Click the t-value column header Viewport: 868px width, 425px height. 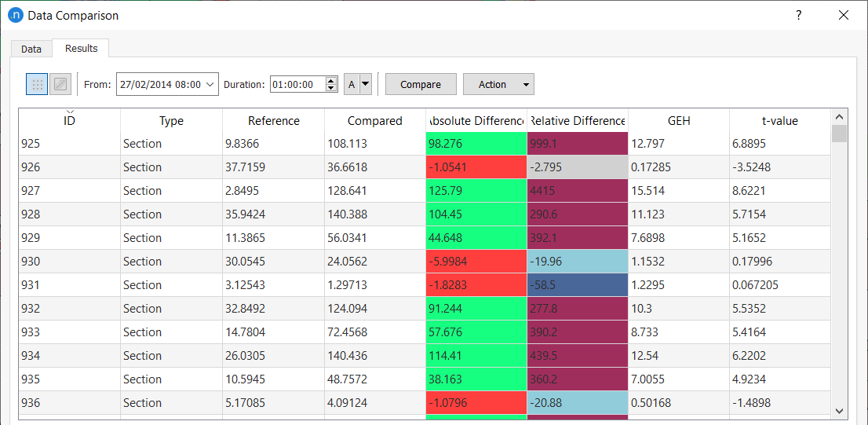click(779, 121)
